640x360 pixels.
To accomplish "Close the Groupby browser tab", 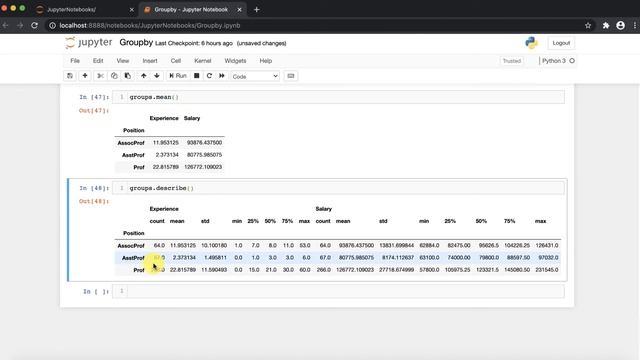I will click(x=240, y=9).
